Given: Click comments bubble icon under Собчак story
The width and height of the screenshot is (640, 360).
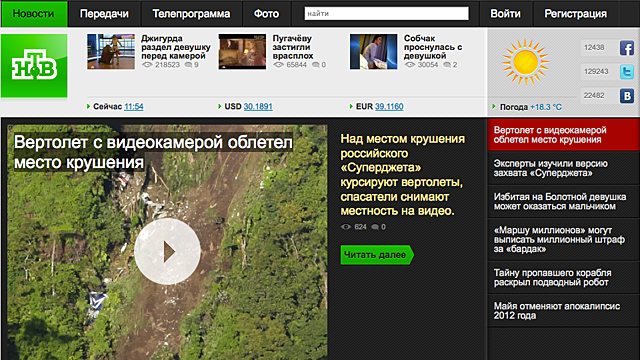Looking at the screenshot, I should point(447,65).
